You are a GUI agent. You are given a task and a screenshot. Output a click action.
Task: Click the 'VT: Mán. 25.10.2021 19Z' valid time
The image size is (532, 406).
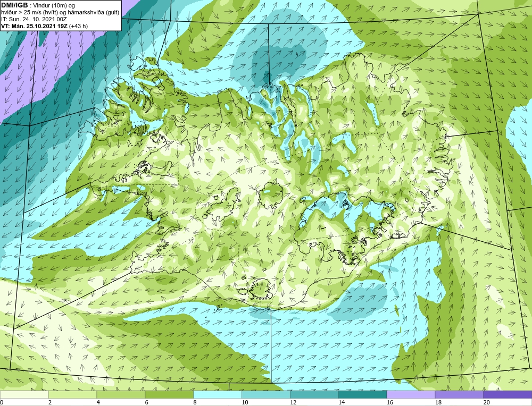pos(34,26)
